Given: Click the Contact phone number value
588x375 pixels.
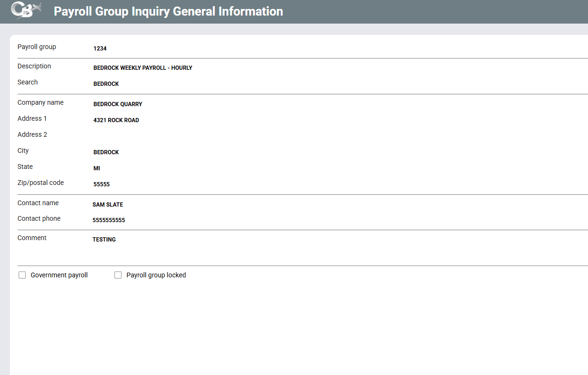Looking at the screenshot, I should tap(109, 220).
